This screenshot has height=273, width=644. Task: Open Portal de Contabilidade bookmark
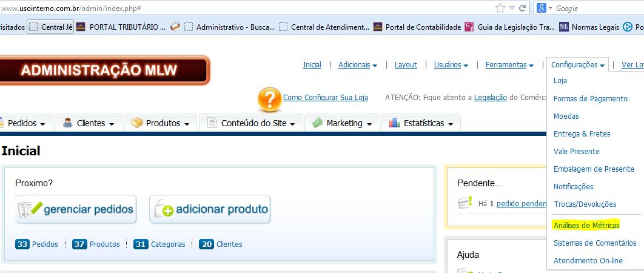(417, 27)
